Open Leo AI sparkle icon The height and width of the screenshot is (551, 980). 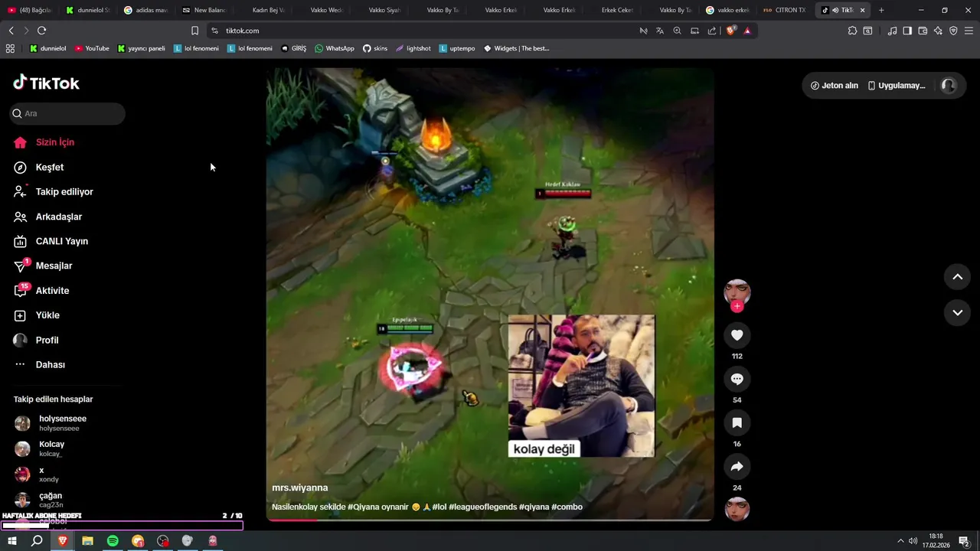coord(938,31)
